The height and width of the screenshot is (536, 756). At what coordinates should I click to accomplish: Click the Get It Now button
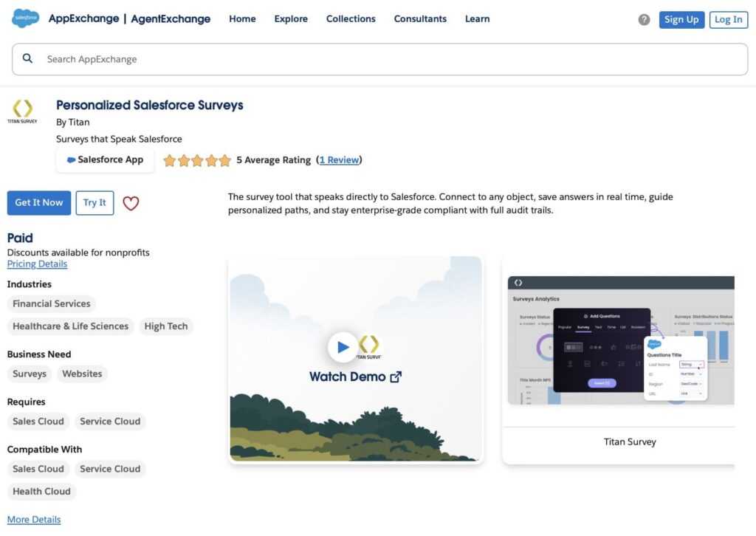(38, 202)
